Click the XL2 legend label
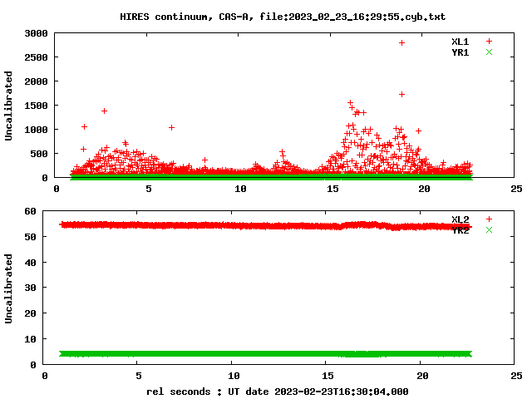532x399 pixels. (x=460, y=219)
